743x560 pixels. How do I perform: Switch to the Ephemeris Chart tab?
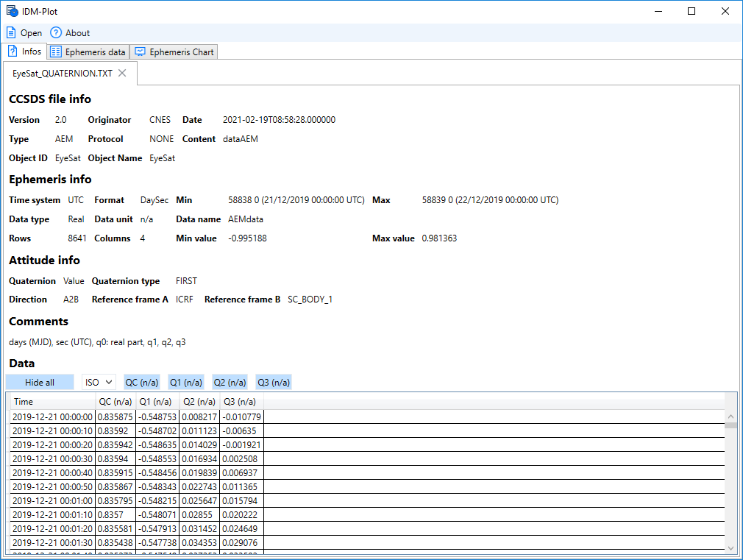coord(174,52)
